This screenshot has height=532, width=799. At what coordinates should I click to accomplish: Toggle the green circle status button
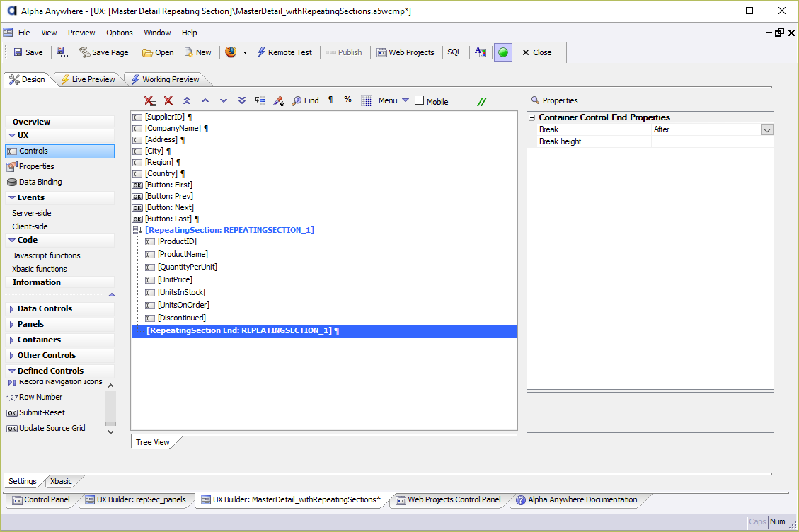503,52
